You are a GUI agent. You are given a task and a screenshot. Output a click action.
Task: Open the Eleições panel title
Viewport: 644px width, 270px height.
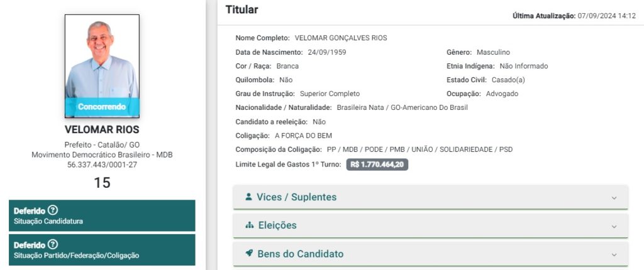coord(277,225)
